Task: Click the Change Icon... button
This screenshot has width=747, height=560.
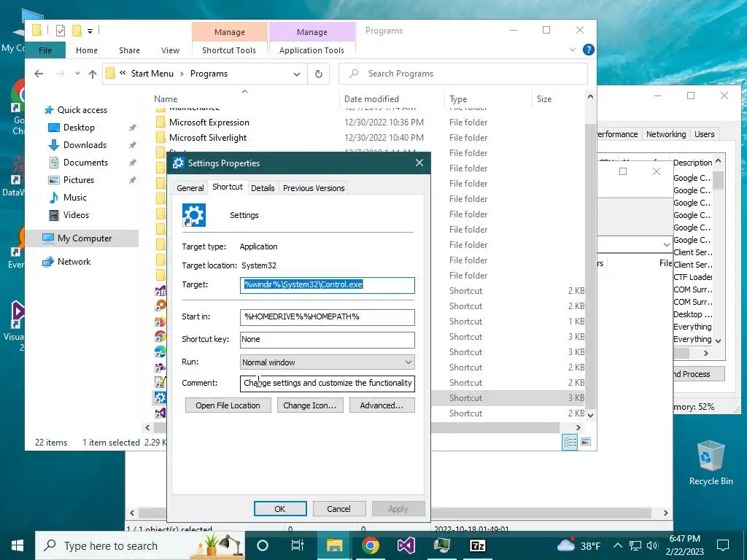Action: pos(309,405)
